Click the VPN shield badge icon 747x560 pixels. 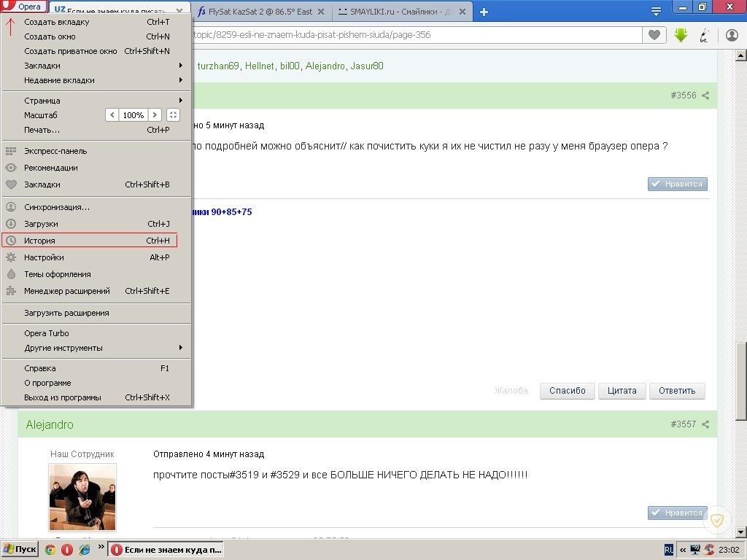717,519
